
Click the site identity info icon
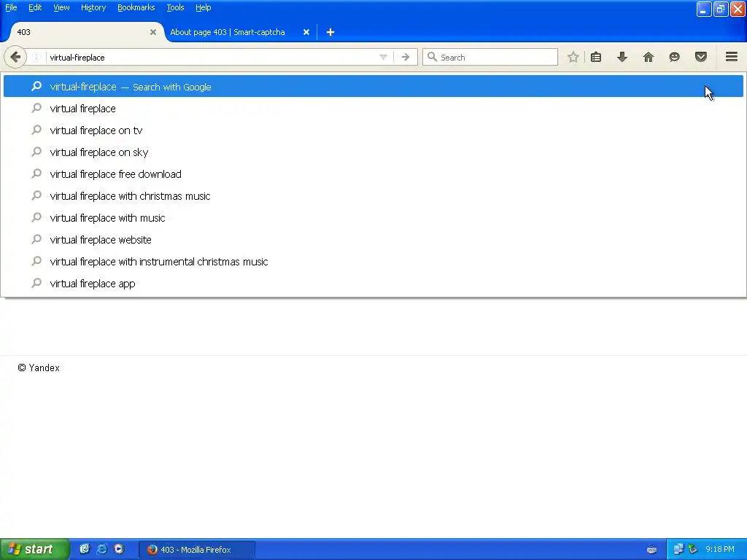tap(36, 57)
